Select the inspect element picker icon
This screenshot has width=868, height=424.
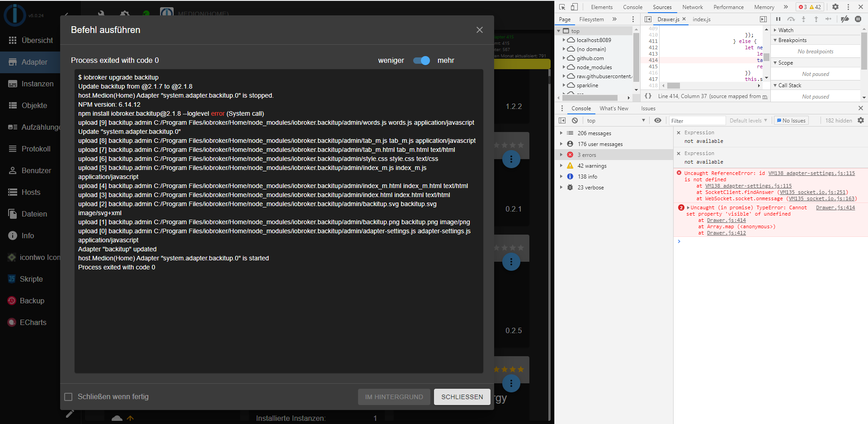(x=562, y=7)
